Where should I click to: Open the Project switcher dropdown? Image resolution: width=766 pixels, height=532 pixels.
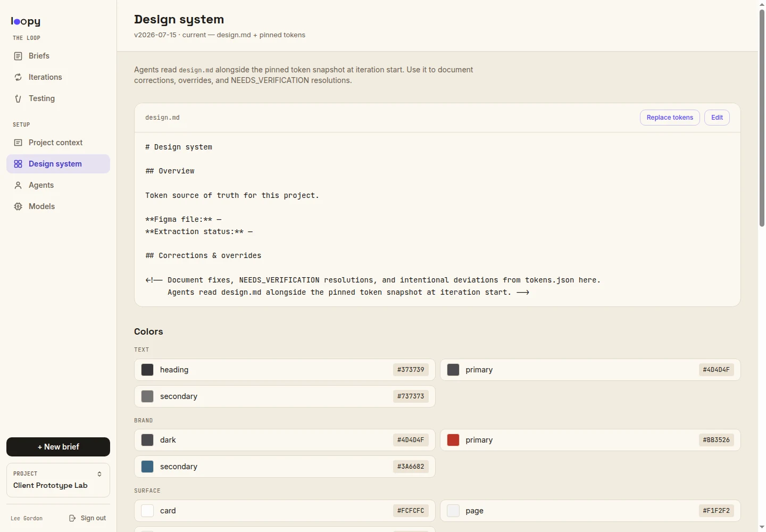(58, 480)
